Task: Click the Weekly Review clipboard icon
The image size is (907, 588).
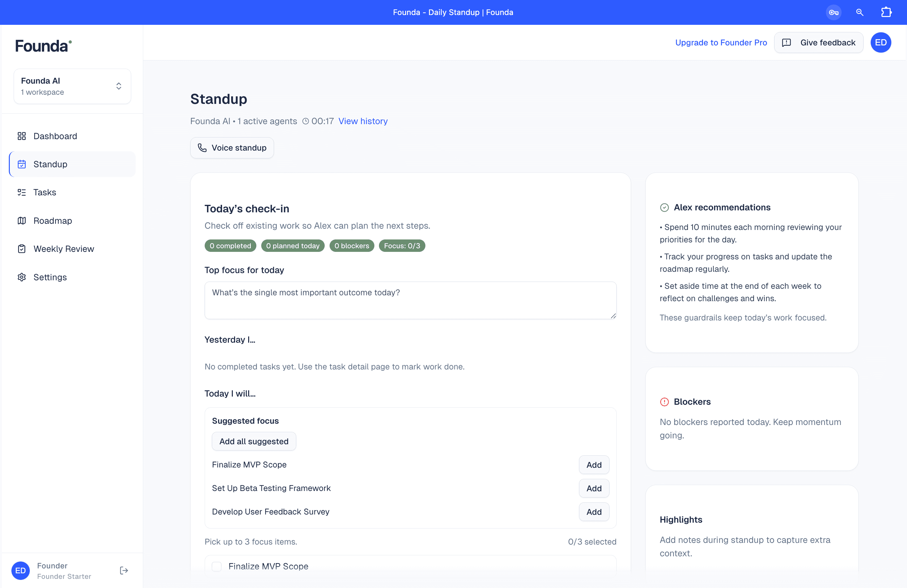Action: tap(22, 248)
